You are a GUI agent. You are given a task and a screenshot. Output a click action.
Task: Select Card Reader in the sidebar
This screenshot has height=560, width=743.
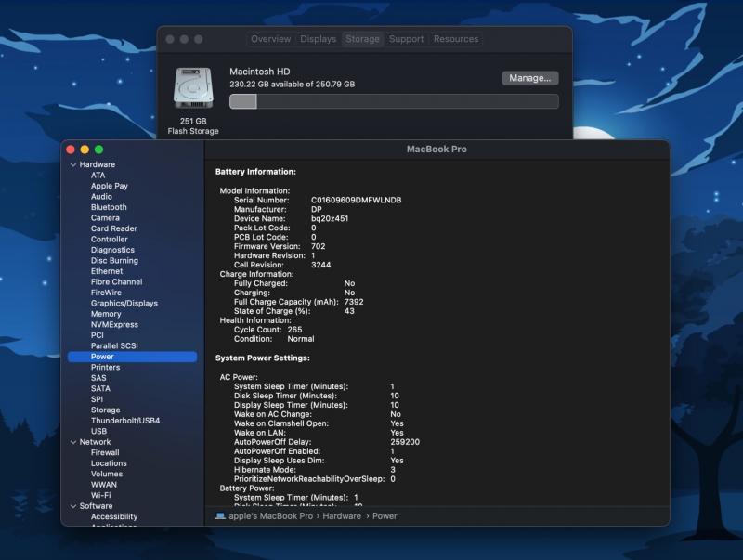click(x=113, y=228)
